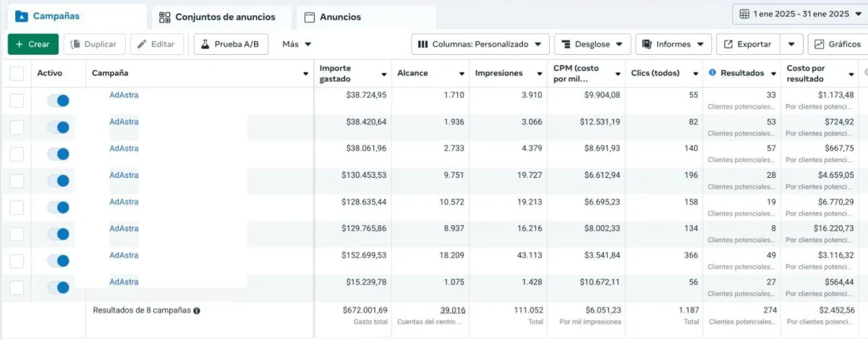Click the Informes report icon
This screenshot has height=340, width=868.
pos(647,44)
